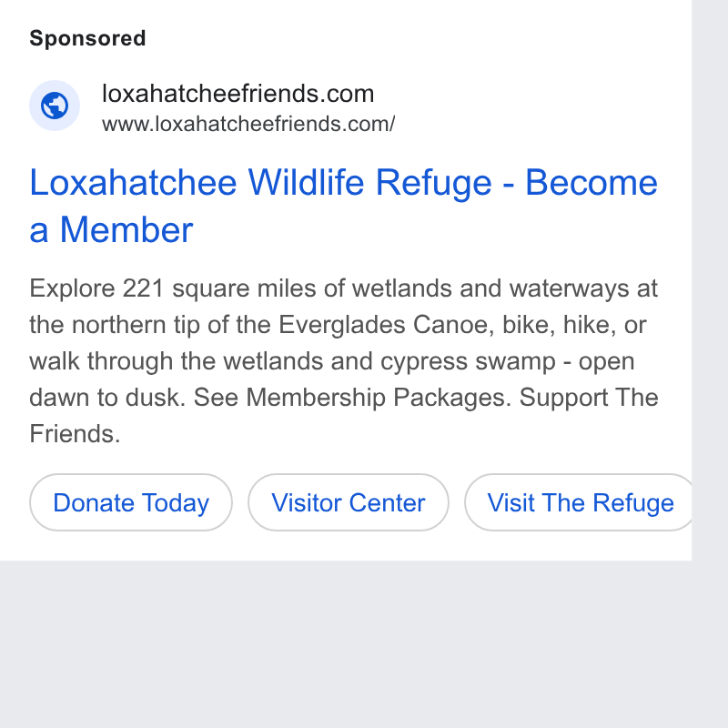This screenshot has height=728, width=728.
Task: Click 'Support The' text in the description
Action: 589,398
